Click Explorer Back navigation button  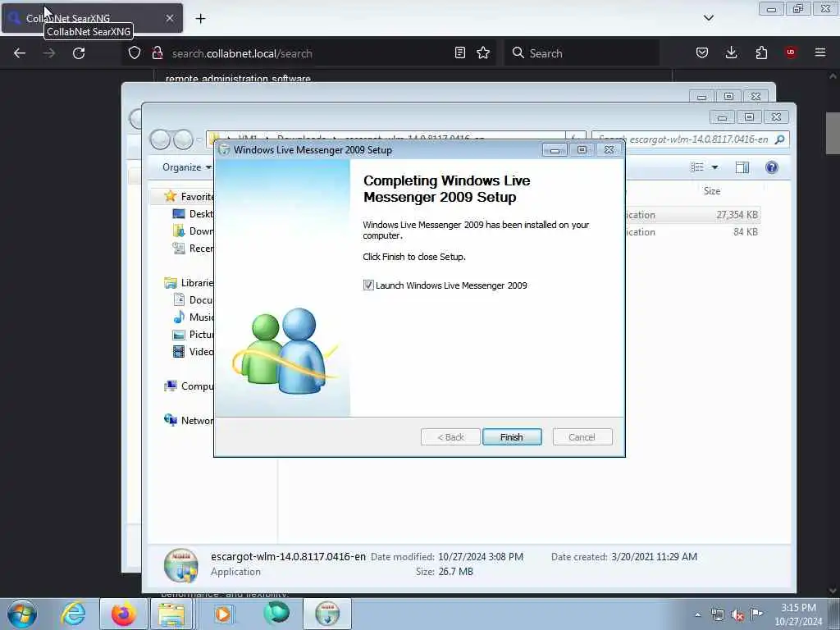(160, 139)
